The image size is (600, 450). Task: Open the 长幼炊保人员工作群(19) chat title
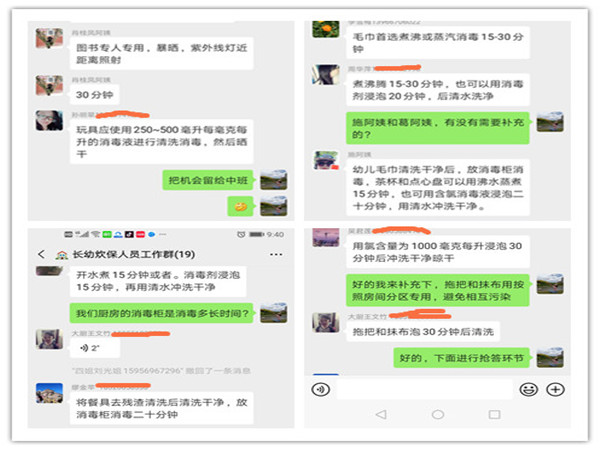[x=134, y=254]
